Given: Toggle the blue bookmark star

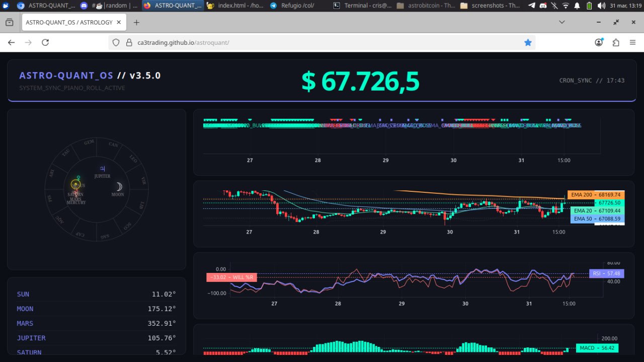Looking at the screenshot, I should click(x=528, y=43).
